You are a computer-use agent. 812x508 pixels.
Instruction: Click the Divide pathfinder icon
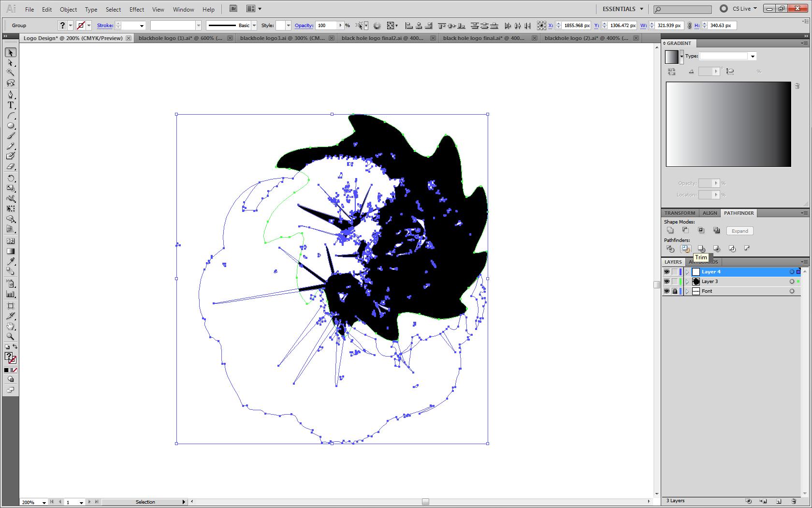[x=670, y=249]
